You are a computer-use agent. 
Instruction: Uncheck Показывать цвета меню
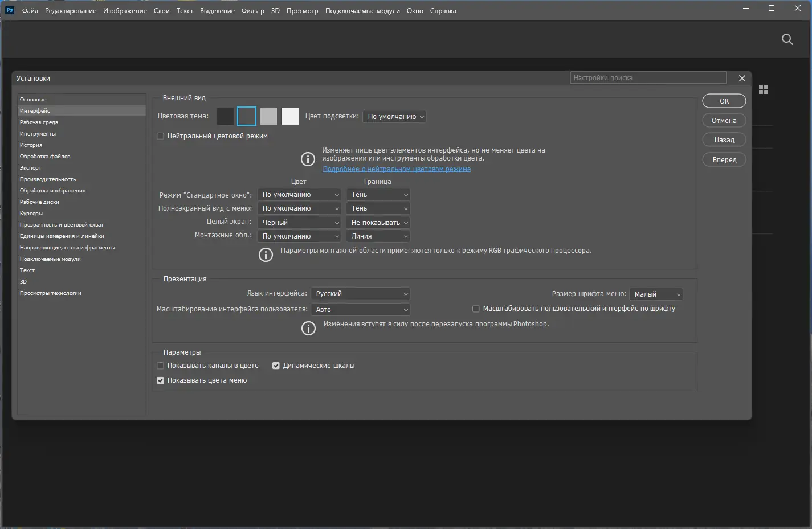click(160, 380)
